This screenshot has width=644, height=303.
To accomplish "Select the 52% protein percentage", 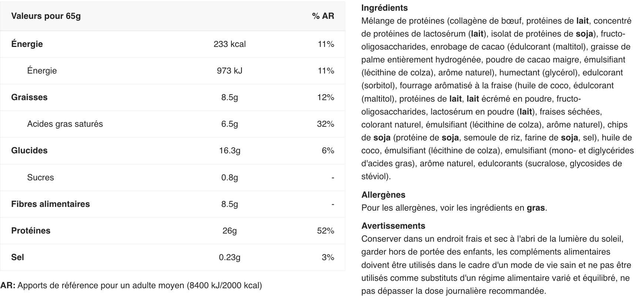I will point(325,231).
